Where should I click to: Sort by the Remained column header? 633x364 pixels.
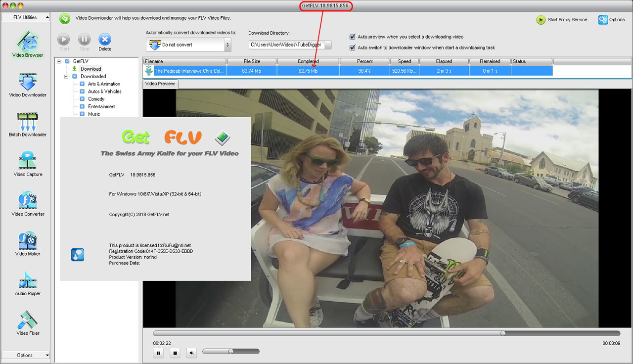pos(490,61)
